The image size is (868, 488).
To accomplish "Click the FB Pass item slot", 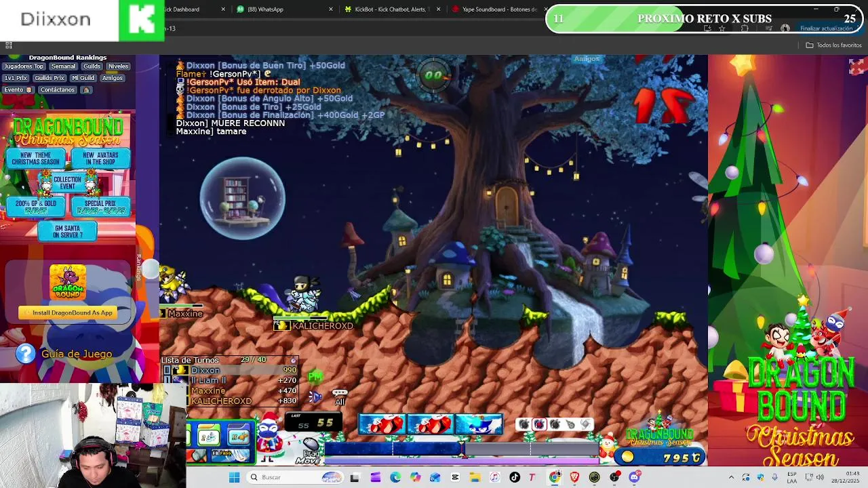I will (231, 455).
